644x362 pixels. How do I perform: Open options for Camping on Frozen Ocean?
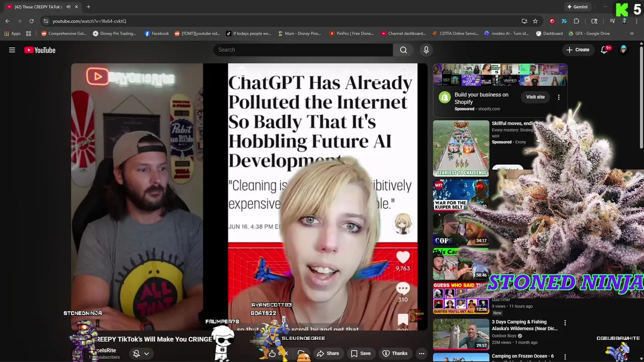565,357
